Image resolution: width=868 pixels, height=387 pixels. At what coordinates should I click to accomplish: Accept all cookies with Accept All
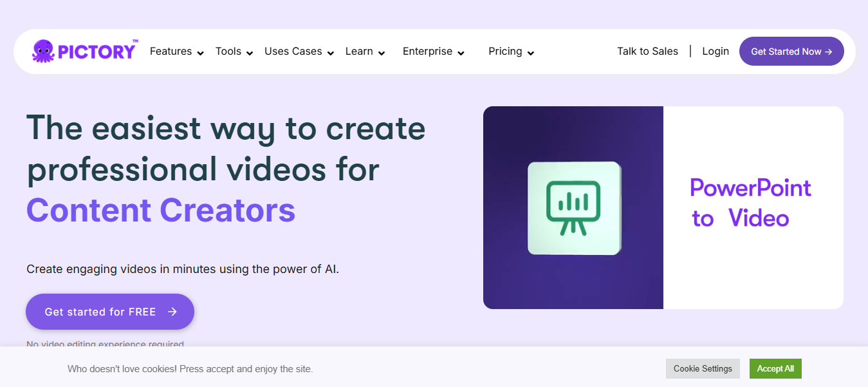point(775,369)
